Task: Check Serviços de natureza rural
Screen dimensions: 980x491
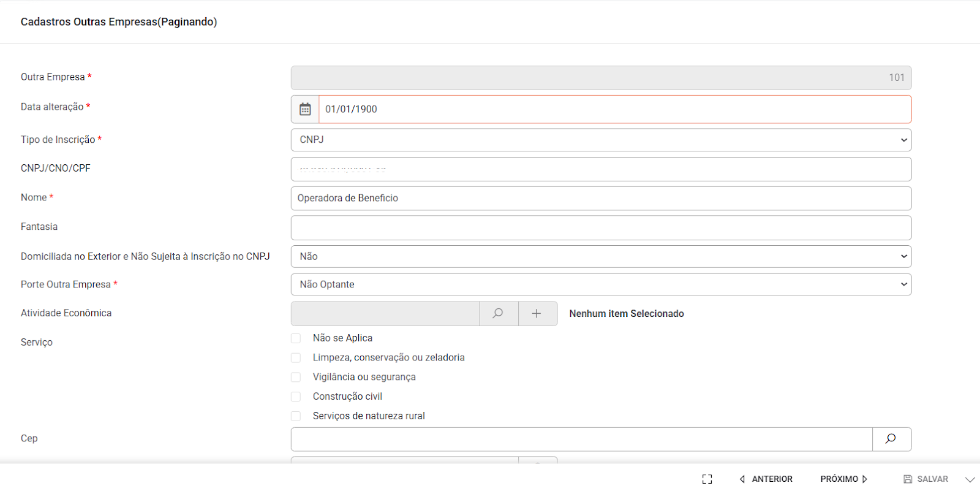Action: (296, 416)
